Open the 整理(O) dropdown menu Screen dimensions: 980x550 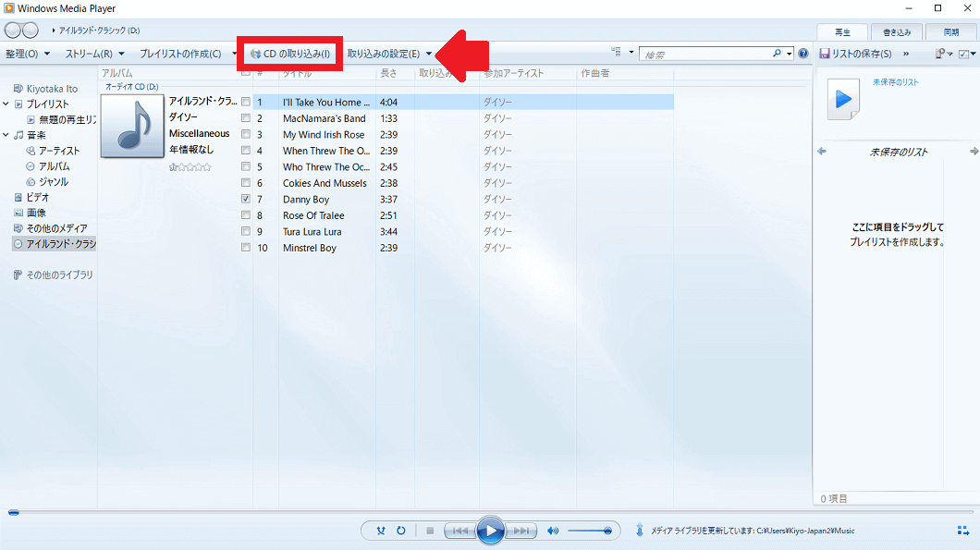point(28,54)
